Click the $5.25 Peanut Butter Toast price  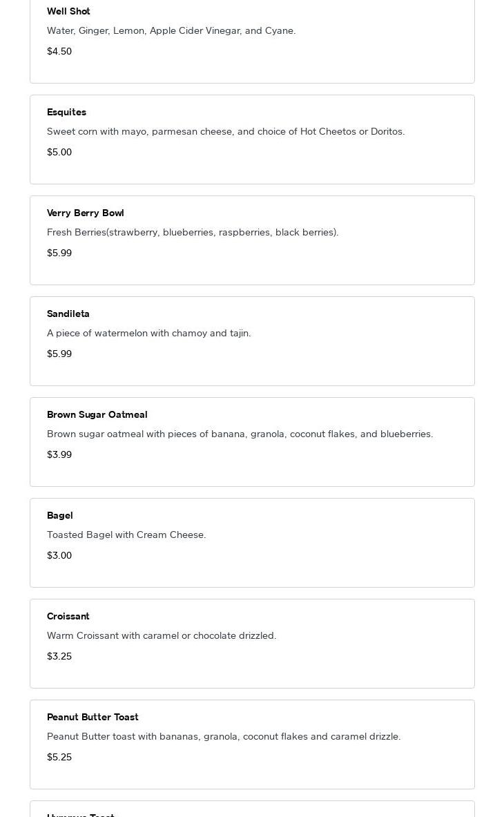59,757
